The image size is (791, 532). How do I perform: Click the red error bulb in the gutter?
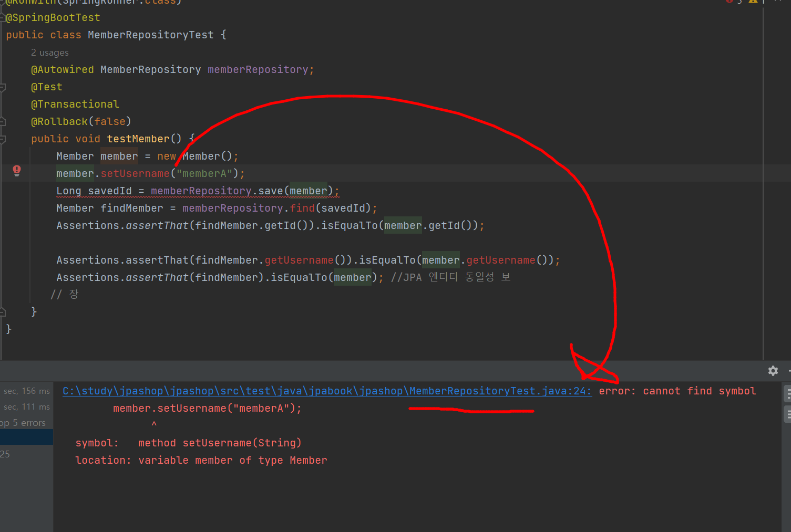pyautogui.click(x=17, y=170)
